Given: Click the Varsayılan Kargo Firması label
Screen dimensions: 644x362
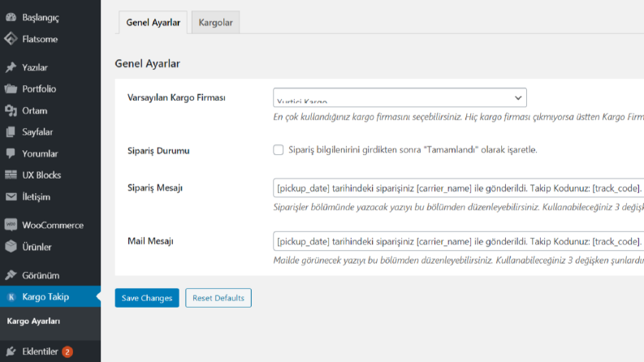Looking at the screenshot, I should pos(176,97).
